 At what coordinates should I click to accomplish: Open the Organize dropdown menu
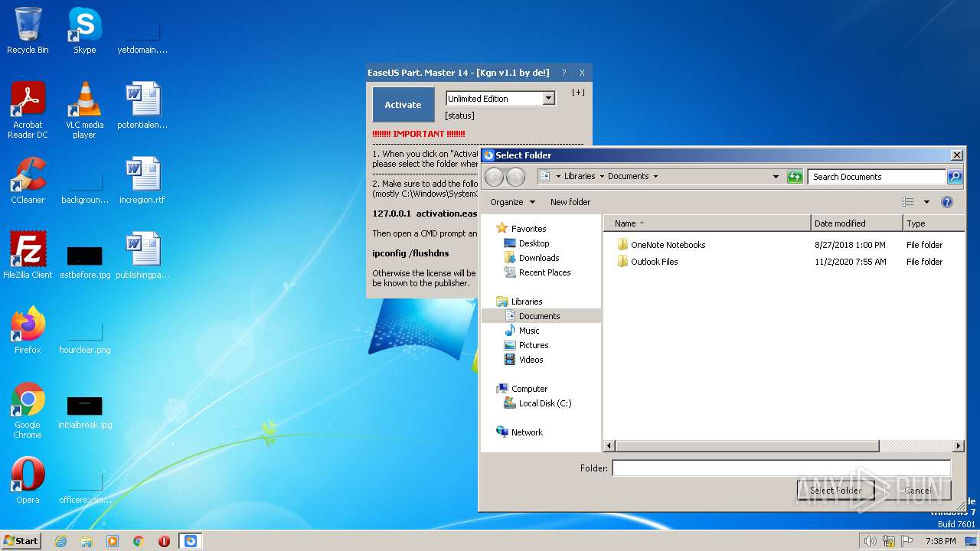(x=513, y=202)
